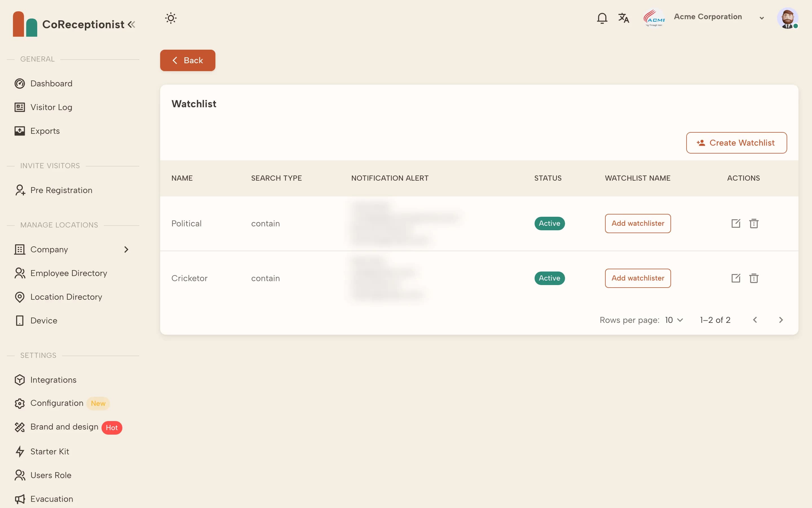This screenshot has width=812, height=508.
Task: Click the Hot badge beside Brand and design
Action: (x=112, y=428)
